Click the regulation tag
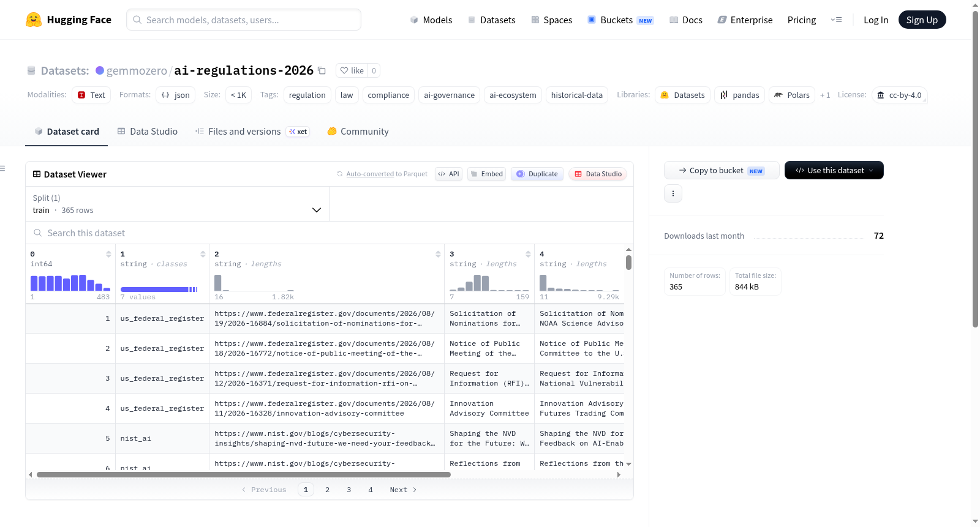Image resolution: width=980 pixels, height=527 pixels. 307,95
